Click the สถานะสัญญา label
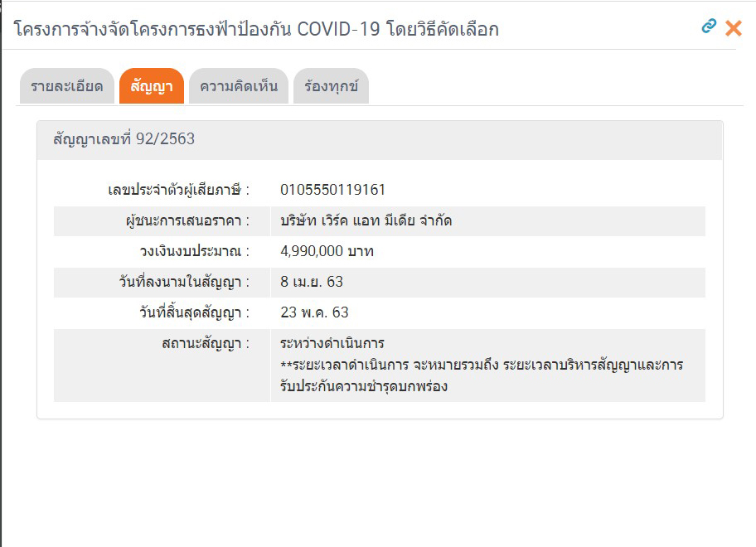This screenshot has width=756, height=547. coord(206,343)
